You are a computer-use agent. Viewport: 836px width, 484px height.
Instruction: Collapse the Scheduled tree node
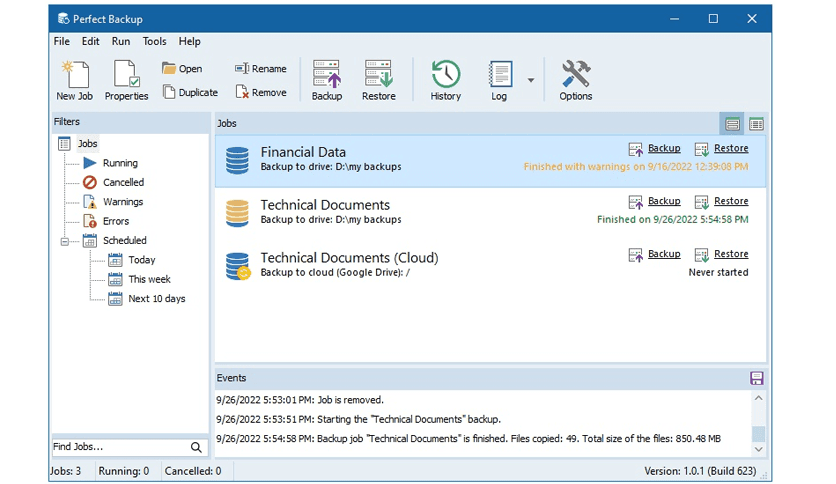pyautogui.click(x=65, y=241)
